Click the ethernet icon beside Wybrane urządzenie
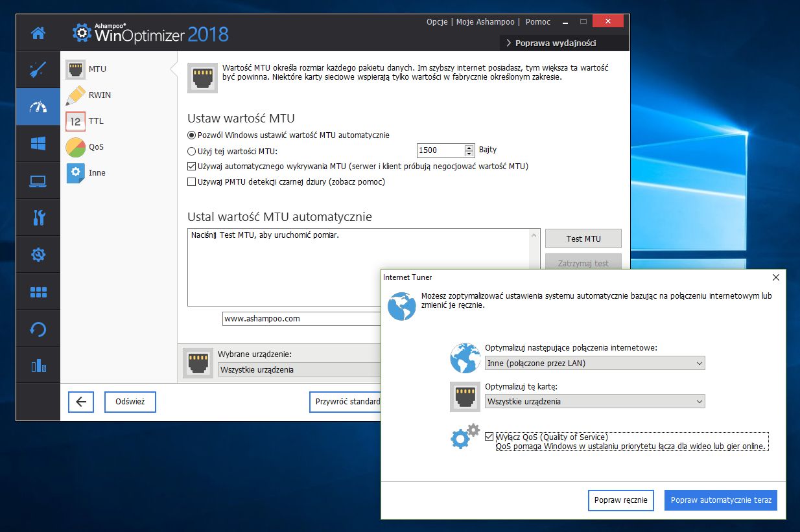The height and width of the screenshot is (532, 800). click(198, 364)
